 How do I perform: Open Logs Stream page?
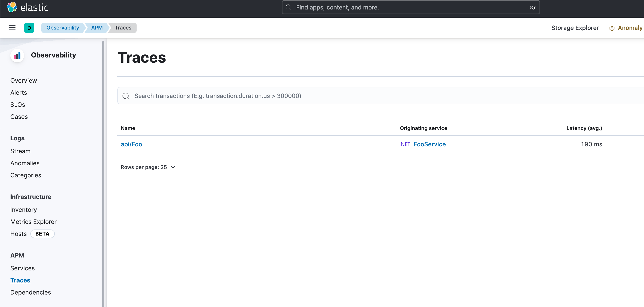[x=20, y=151]
